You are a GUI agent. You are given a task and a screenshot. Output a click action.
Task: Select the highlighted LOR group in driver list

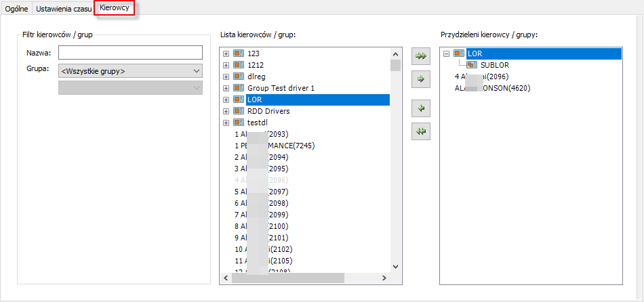coord(255,100)
